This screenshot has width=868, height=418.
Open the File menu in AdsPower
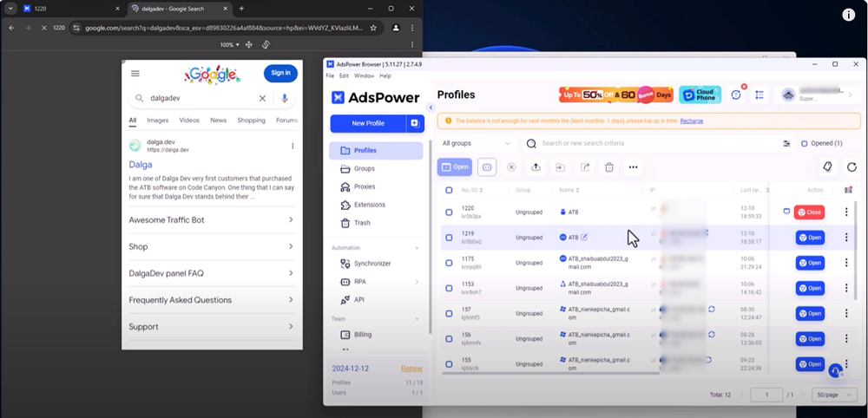tap(330, 75)
